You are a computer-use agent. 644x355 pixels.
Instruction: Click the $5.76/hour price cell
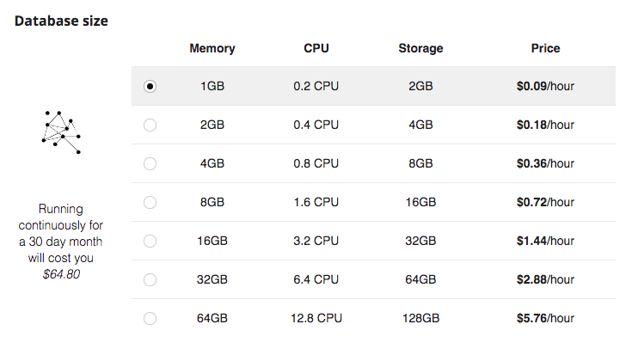pyautogui.click(x=545, y=318)
